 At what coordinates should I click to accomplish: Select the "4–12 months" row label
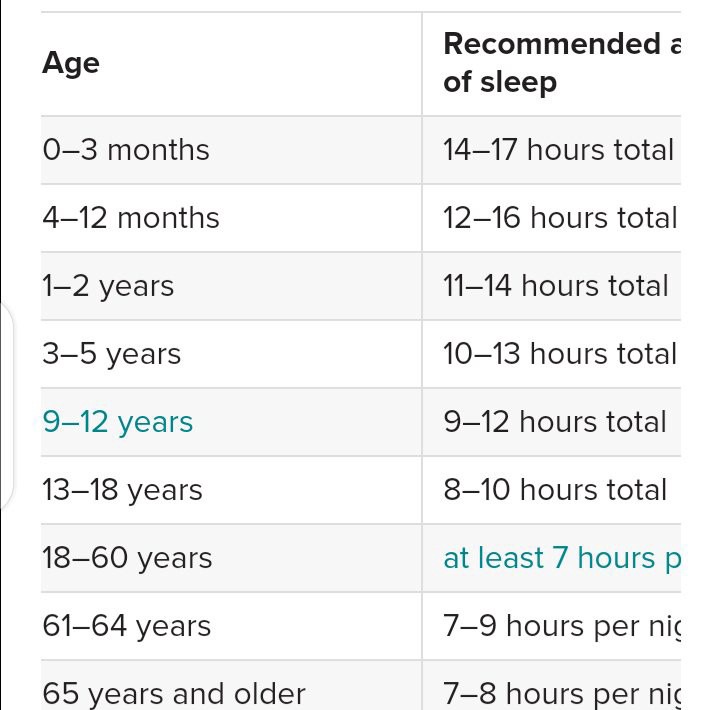click(x=131, y=218)
